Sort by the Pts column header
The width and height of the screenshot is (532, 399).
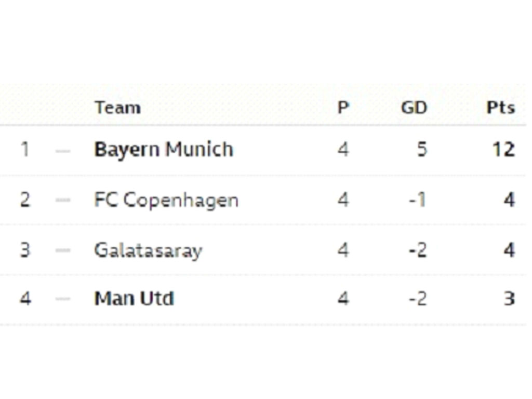[500, 108]
